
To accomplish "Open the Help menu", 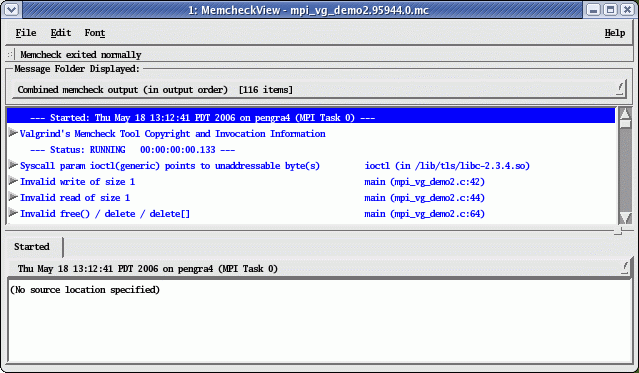I will [x=615, y=33].
